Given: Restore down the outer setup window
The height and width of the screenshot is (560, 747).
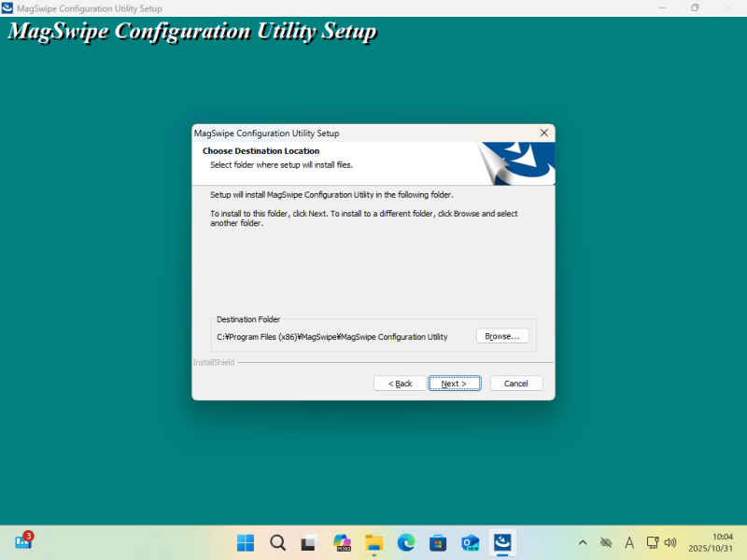Looking at the screenshot, I should pyautogui.click(x=695, y=8).
